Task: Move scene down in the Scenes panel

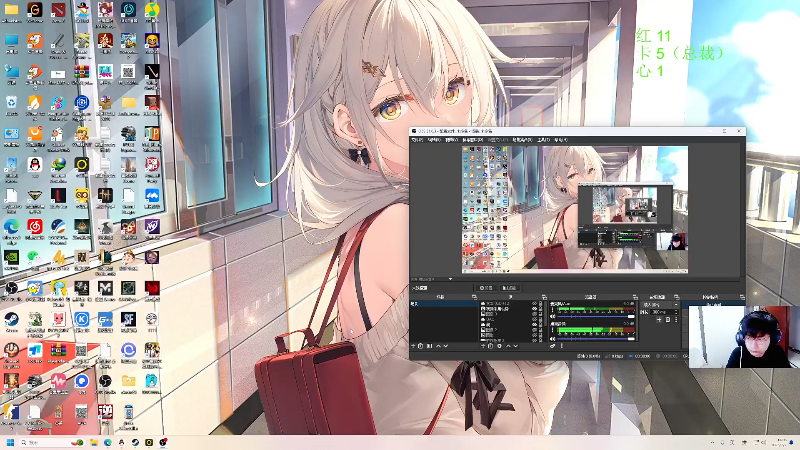Action: (446, 346)
